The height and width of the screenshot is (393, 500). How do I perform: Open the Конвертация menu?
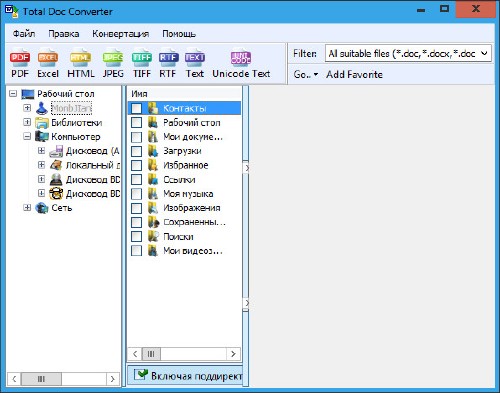120,34
